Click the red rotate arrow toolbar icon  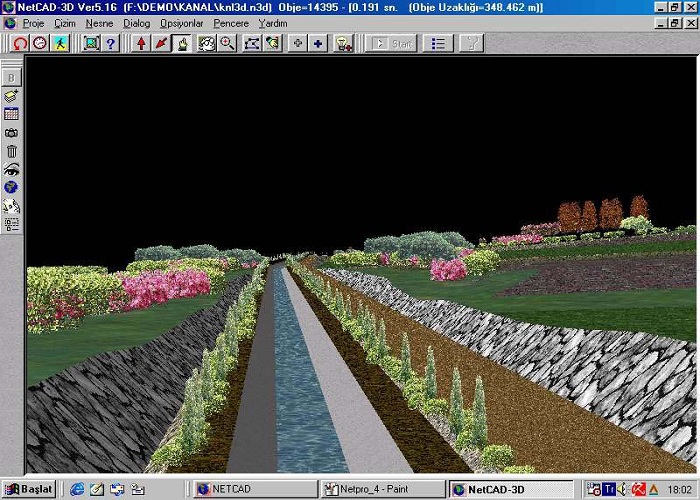coord(19,43)
